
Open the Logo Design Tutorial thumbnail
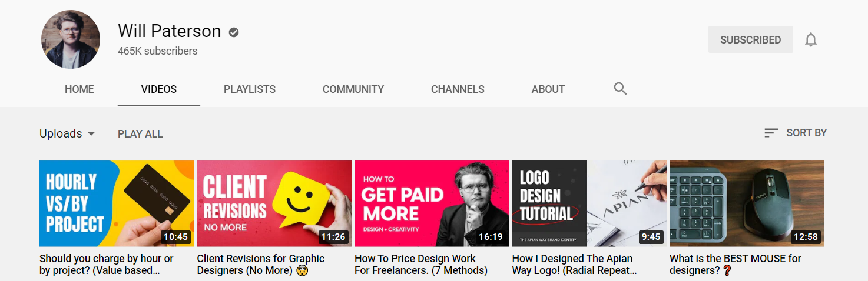(x=589, y=203)
